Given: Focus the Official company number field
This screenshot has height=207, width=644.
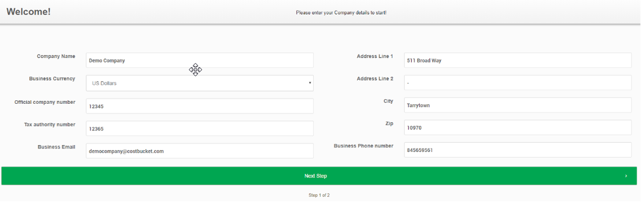Looking at the screenshot, I should tap(200, 106).
